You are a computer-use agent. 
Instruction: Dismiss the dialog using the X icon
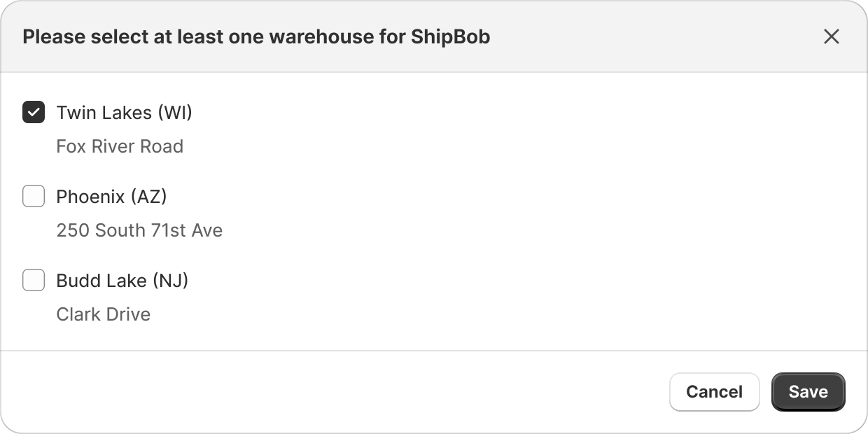pyautogui.click(x=831, y=36)
